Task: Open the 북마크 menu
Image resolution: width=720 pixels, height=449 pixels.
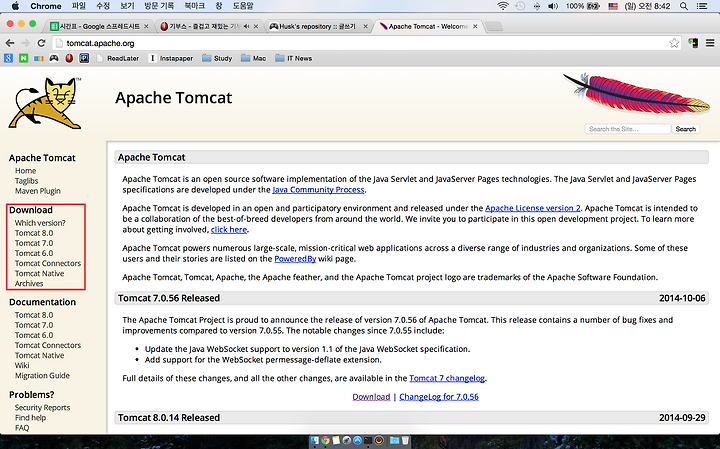Action: pyautogui.click(x=195, y=6)
